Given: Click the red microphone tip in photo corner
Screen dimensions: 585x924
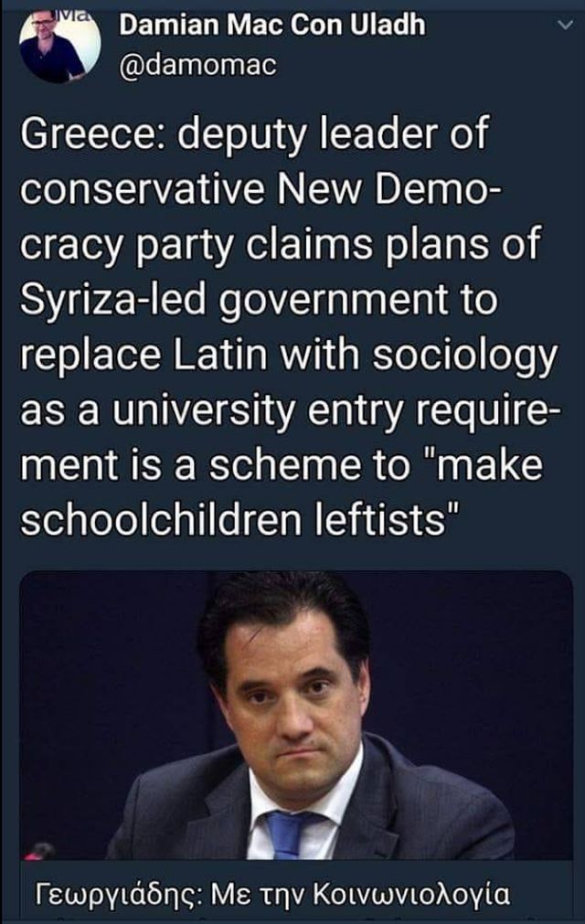Looking at the screenshot, I should (40, 851).
